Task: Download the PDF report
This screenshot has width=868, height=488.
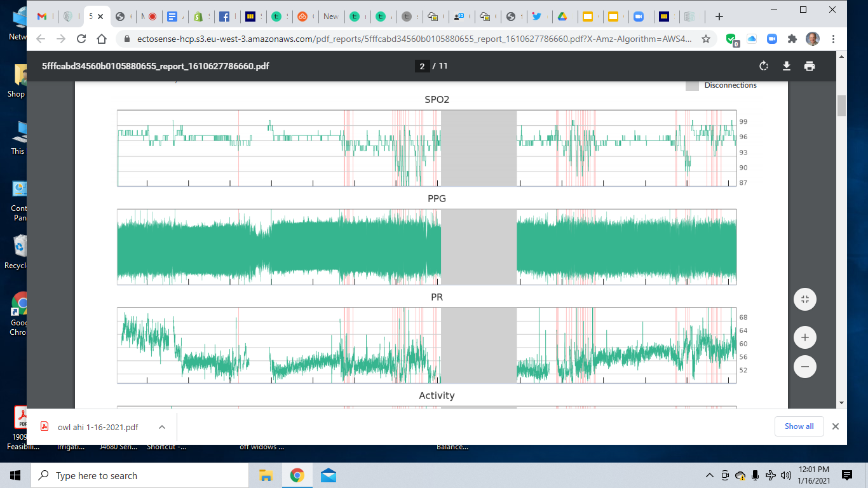Action: [786, 66]
